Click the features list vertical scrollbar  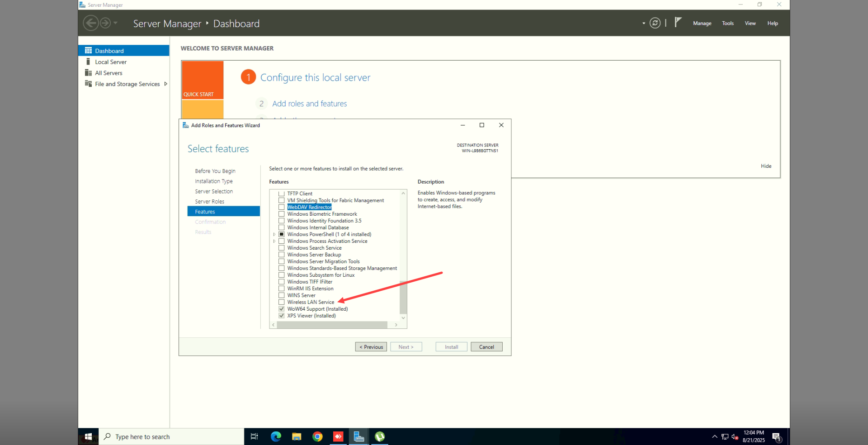(x=403, y=297)
